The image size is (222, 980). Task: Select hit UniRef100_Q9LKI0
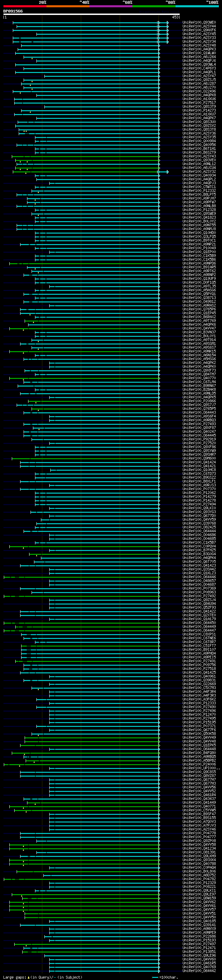199,508
